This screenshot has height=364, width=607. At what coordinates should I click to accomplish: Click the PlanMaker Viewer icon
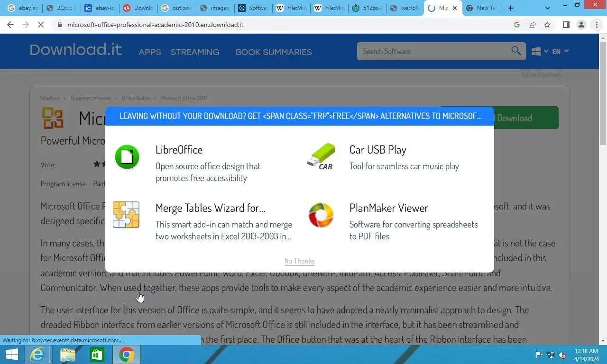click(x=321, y=215)
